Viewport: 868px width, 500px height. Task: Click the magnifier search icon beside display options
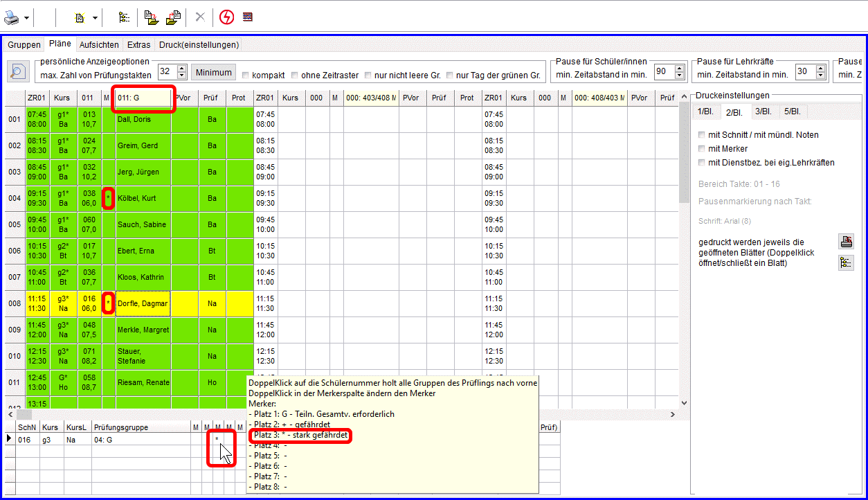18,71
